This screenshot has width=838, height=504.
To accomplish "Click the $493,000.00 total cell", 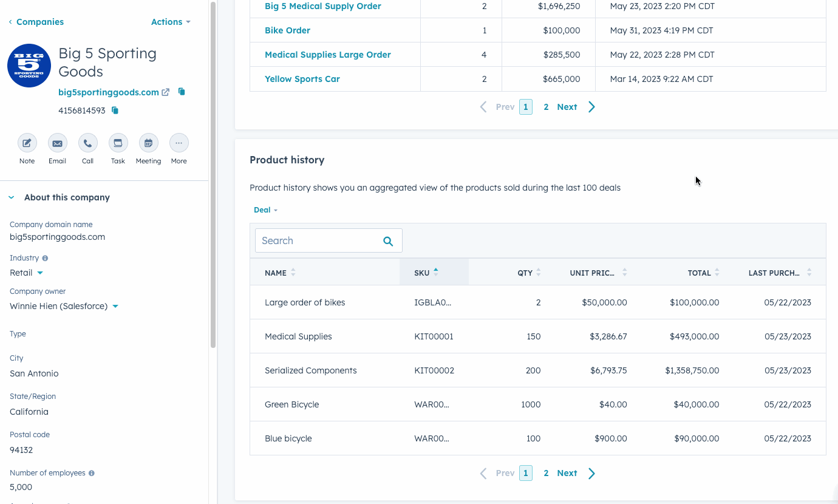I will click(695, 336).
